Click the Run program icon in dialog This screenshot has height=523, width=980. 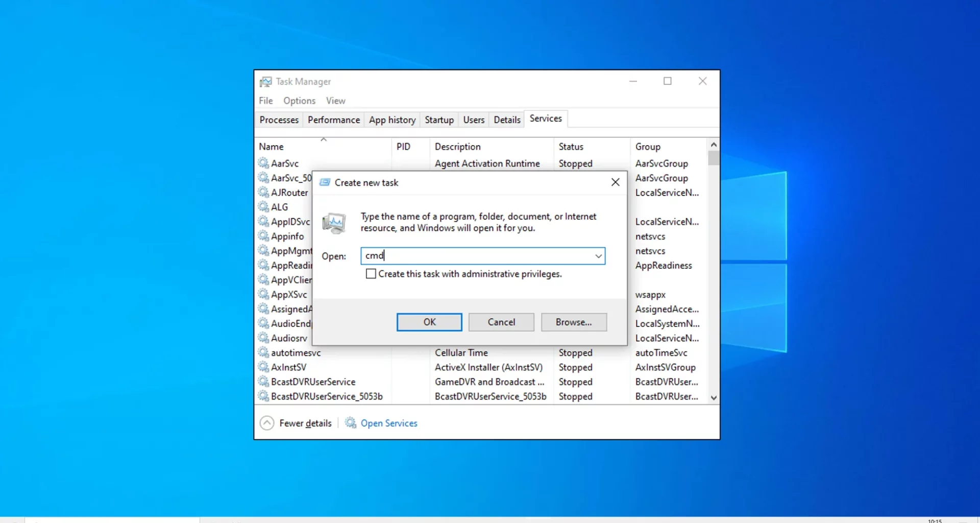(x=334, y=223)
